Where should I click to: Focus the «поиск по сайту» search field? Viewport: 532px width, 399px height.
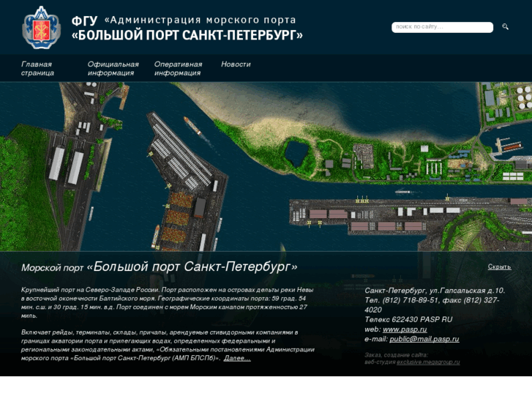coord(442,27)
